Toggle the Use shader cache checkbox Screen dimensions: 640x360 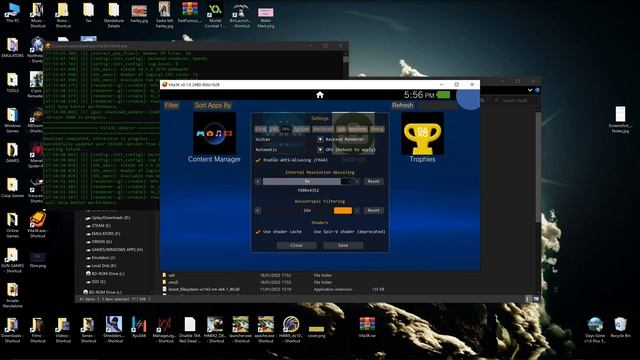click(258, 231)
